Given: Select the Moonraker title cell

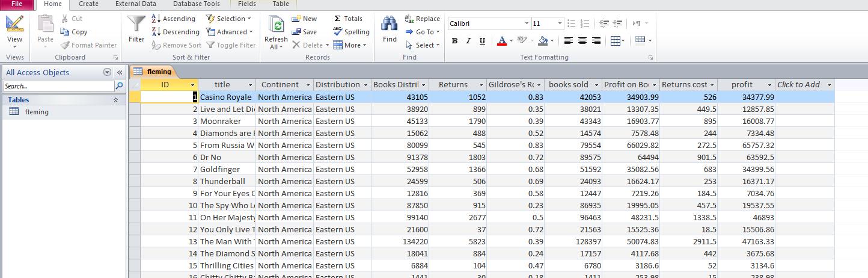Looking at the screenshot, I should click(227, 121).
